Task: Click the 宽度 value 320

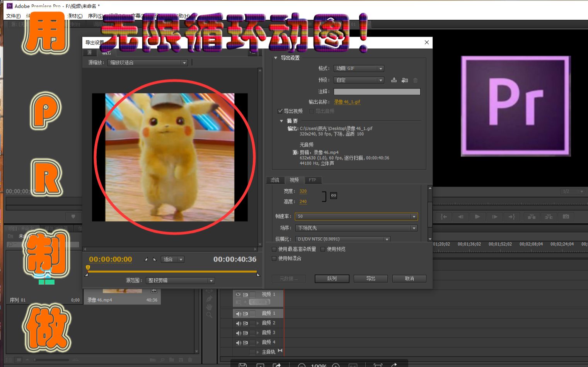Action: pyautogui.click(x=303, y=191)
